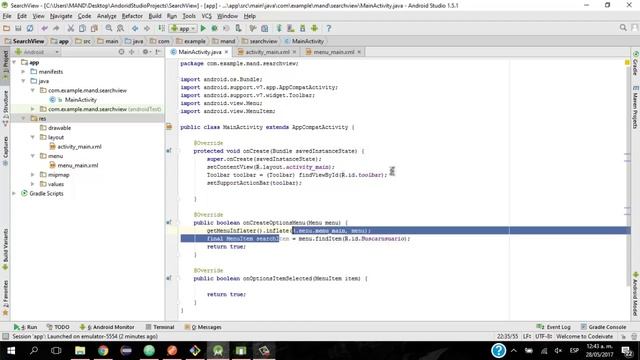Expand the values folder
This screenshot has height=360, width=640.
click(33, 184)
